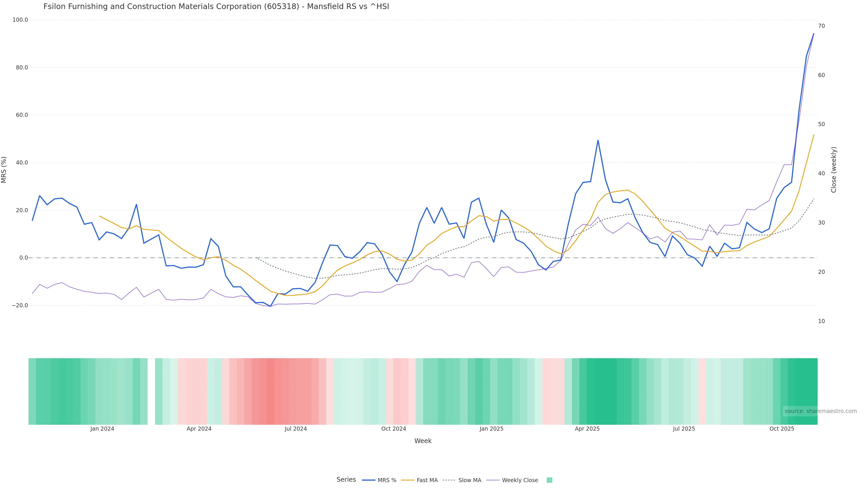This screenshot has width=868, height=488.
Task: Click the dashed Slow MA legend line icon
Action: point(449,480)
